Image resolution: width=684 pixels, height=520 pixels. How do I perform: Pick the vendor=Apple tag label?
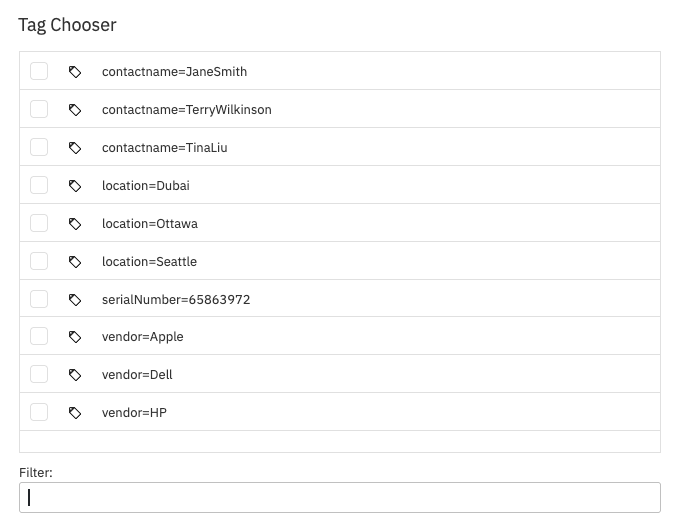pyautogui.click(x=143, y=337)
